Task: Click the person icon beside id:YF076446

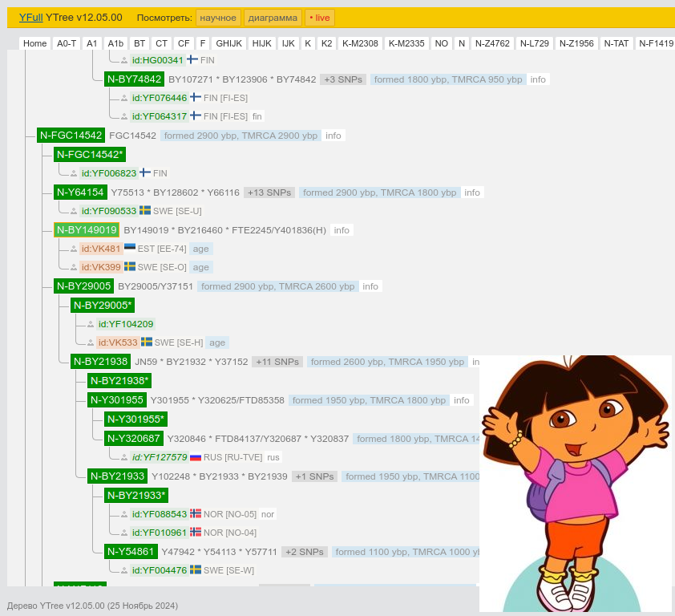Action: coord(124,98)
